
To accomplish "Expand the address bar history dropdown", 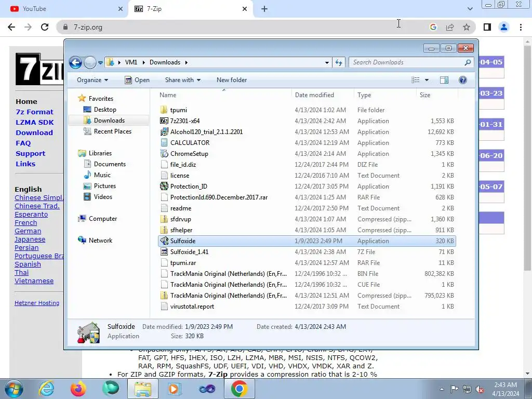I will click(x=327, y=62).
